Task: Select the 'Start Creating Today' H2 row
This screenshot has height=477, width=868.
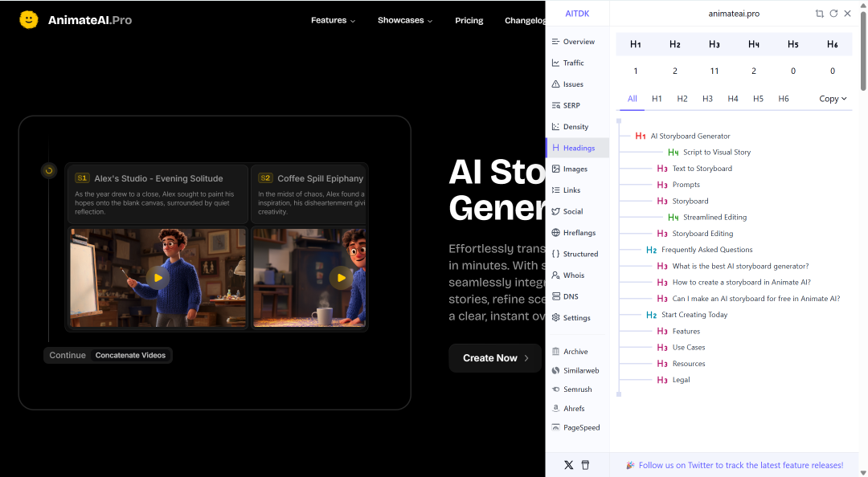Action: [686, 315]
